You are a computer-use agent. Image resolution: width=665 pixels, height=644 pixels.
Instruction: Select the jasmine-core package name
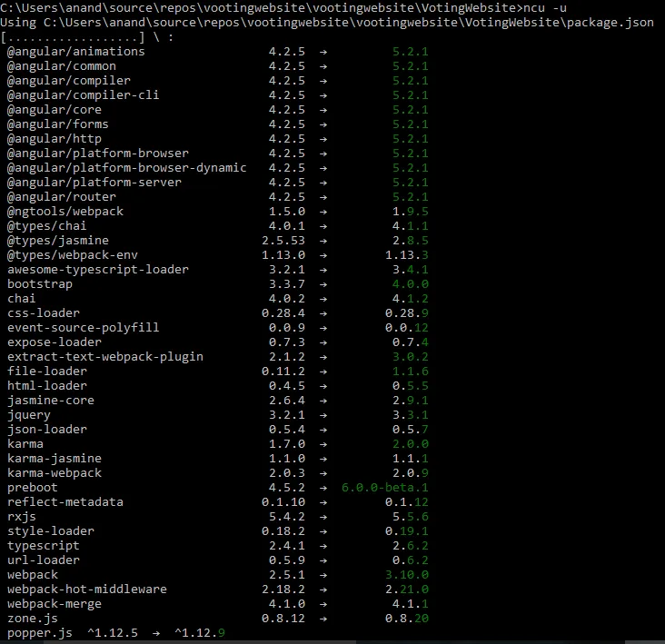coord(51,401)
